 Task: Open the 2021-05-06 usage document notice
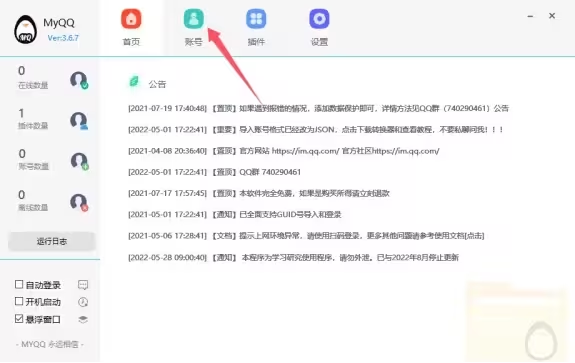click(x=306, y=236)
